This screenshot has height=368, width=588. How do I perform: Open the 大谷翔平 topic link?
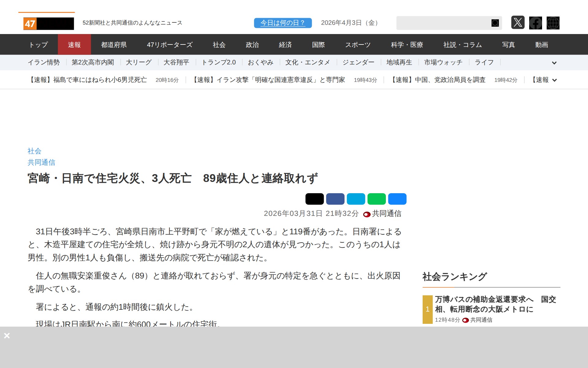(176, 63)
